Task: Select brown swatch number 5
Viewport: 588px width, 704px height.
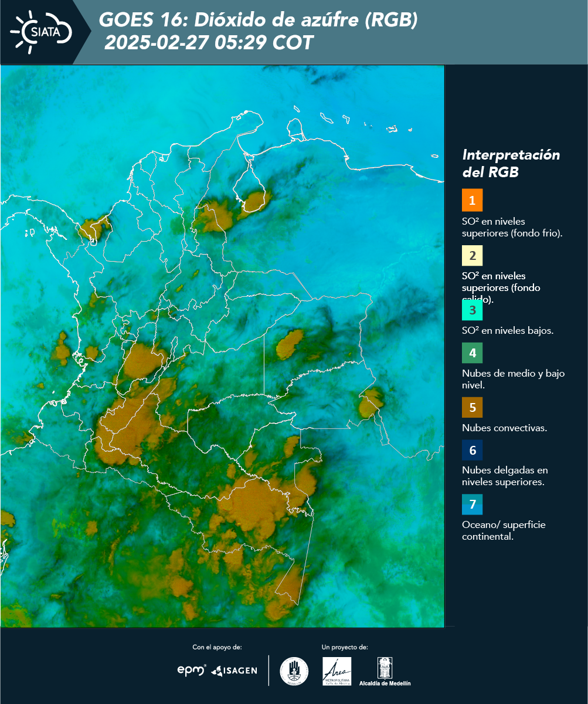Action: [x=472, y=407]
